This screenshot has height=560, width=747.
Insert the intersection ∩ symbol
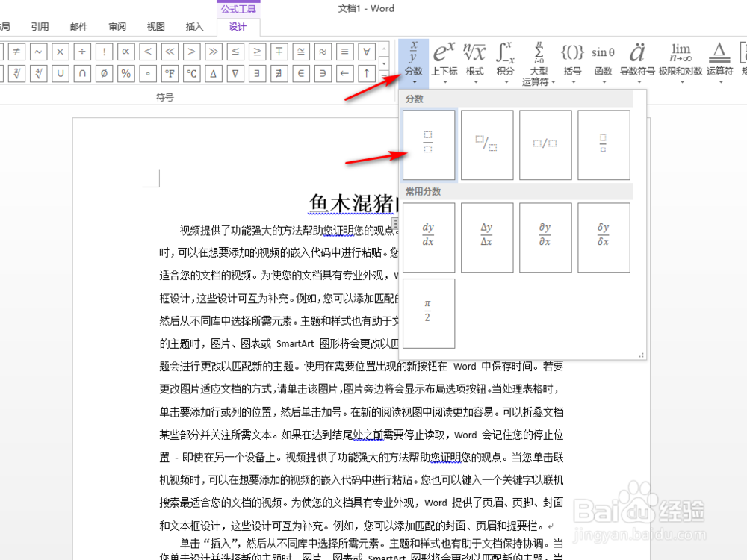tap(82, 74)
